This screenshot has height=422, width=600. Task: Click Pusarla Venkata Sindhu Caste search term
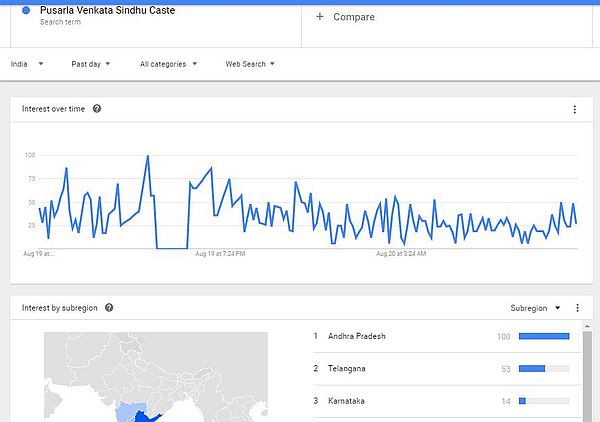point(108,10)
